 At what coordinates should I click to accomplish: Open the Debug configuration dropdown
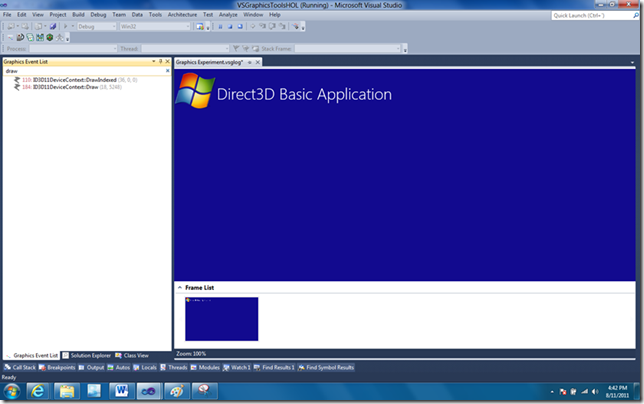click(114, 26)
